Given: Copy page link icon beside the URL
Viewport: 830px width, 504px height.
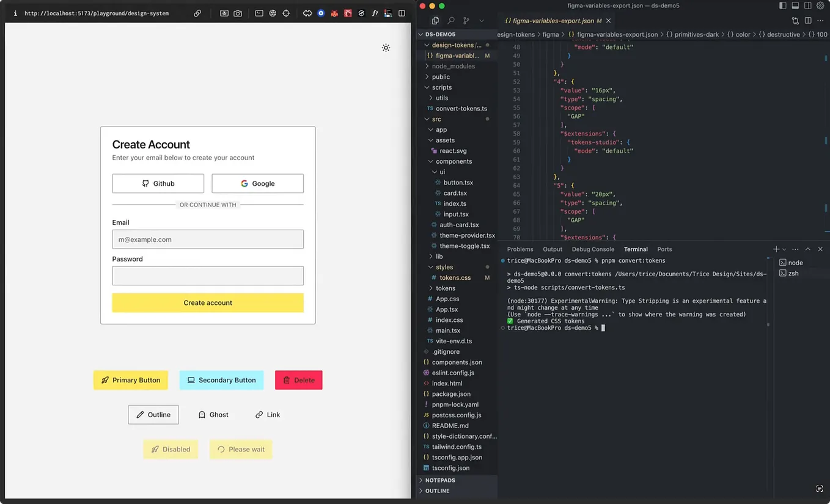Looking at the screenshot, I should (x=197, y=13).
